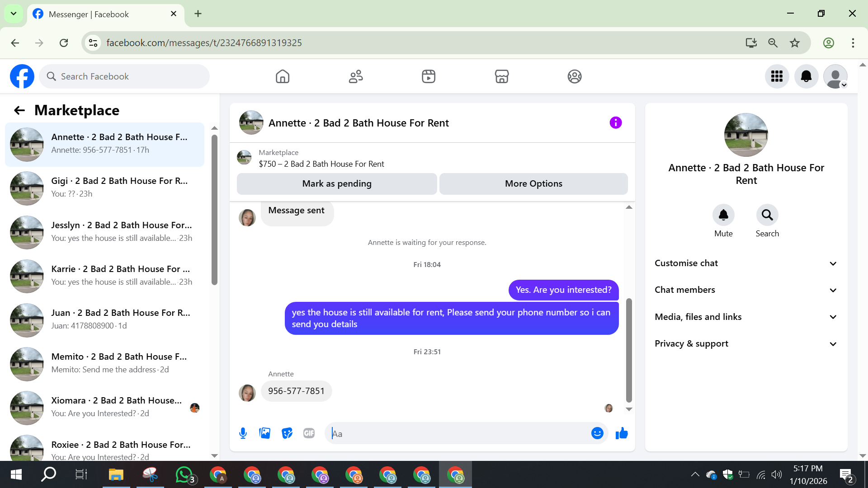Open conversation information icon
Image resolution: width=868 pixels, height=488 pixels.
coord(615,122)
